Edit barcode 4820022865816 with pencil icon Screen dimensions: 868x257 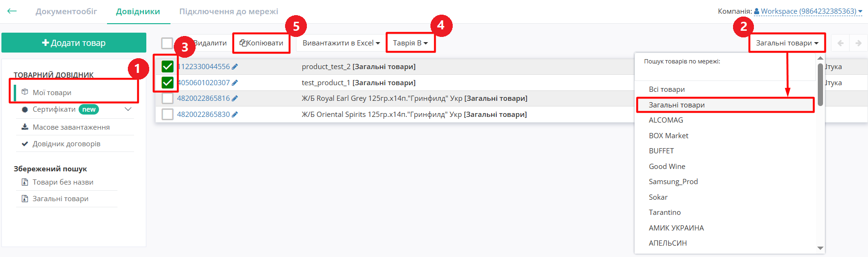pyautogui.click(x=235, y=98)
